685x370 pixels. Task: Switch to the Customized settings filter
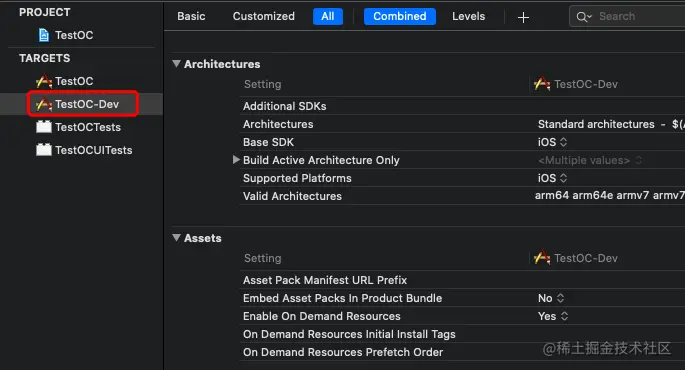(263, 17)
